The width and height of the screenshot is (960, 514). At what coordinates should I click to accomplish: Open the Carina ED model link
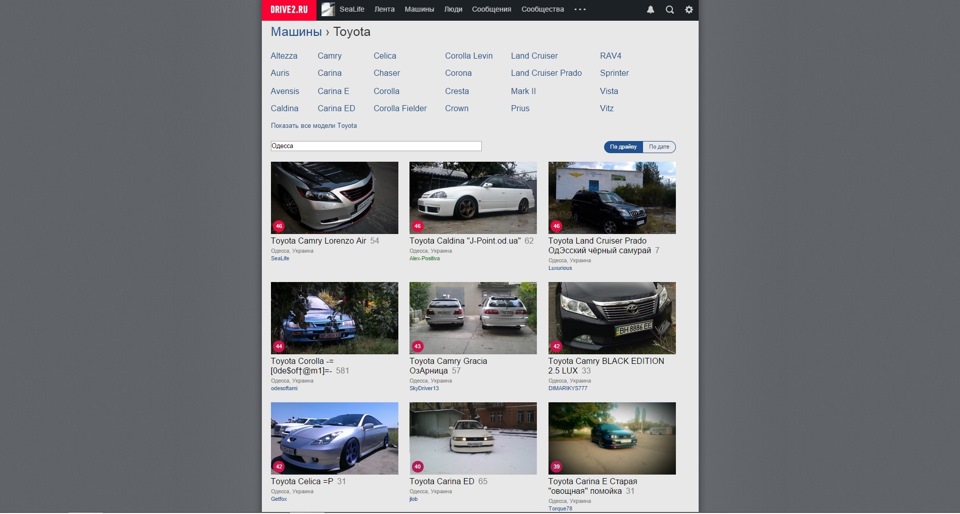(336, 108)
